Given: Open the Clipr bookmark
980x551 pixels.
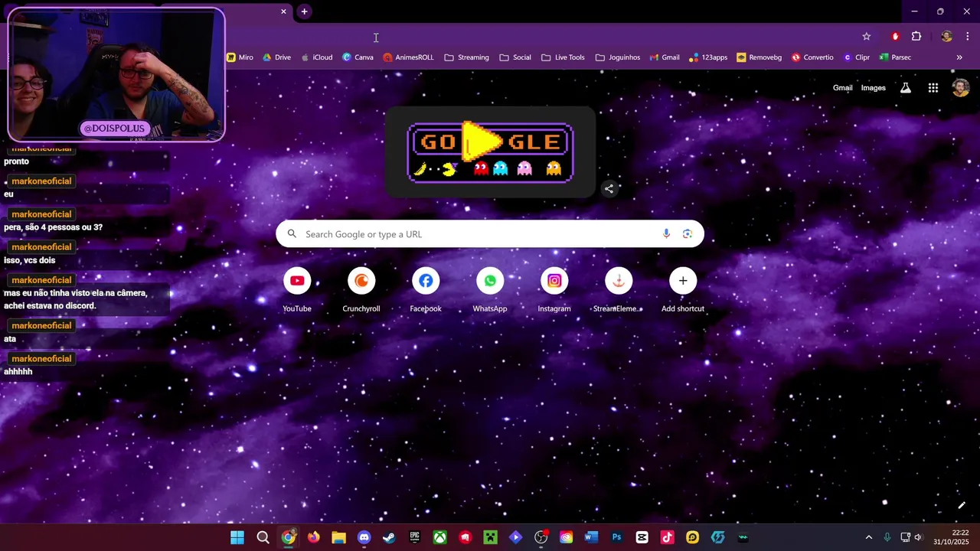Looking at the screenshot, I should (x=857, y=57).
